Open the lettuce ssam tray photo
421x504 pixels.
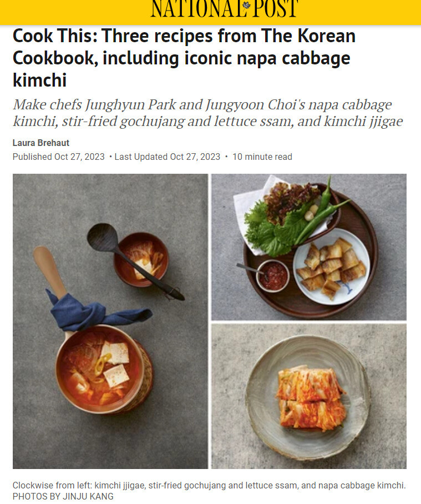309,247
